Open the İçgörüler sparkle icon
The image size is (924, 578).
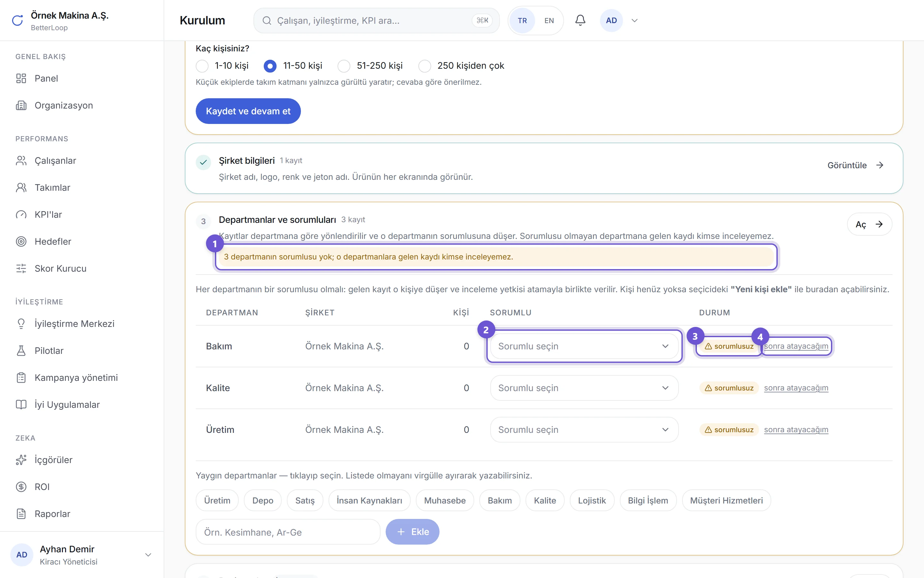tap(21, 460)
